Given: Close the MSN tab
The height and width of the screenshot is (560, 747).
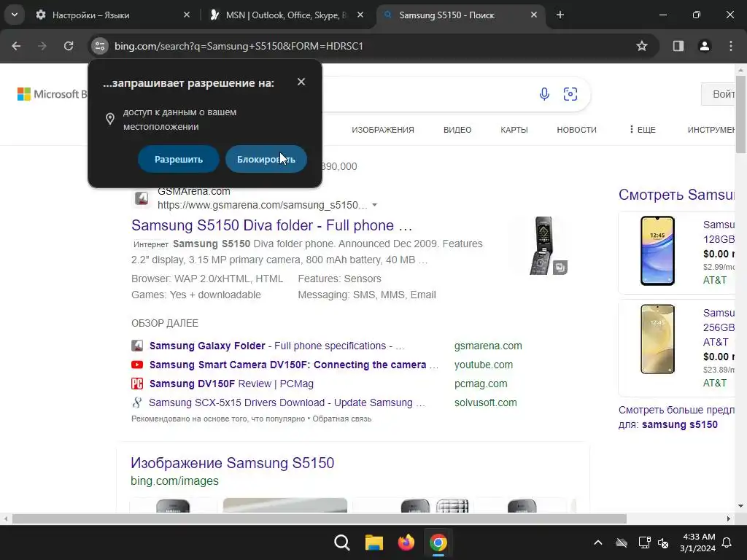Looking at the screenshot, I should pos(360,15).
